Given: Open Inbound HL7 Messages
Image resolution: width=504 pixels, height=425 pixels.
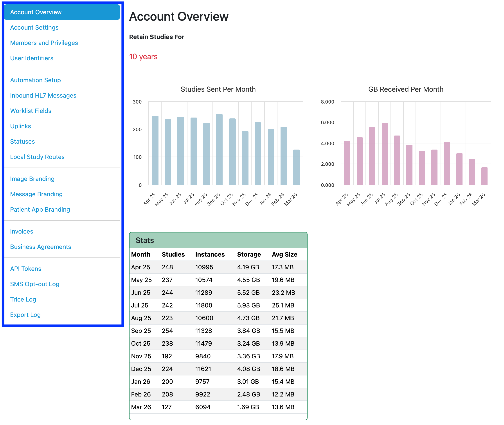Looking at the screenshot, I should point(43,95).
